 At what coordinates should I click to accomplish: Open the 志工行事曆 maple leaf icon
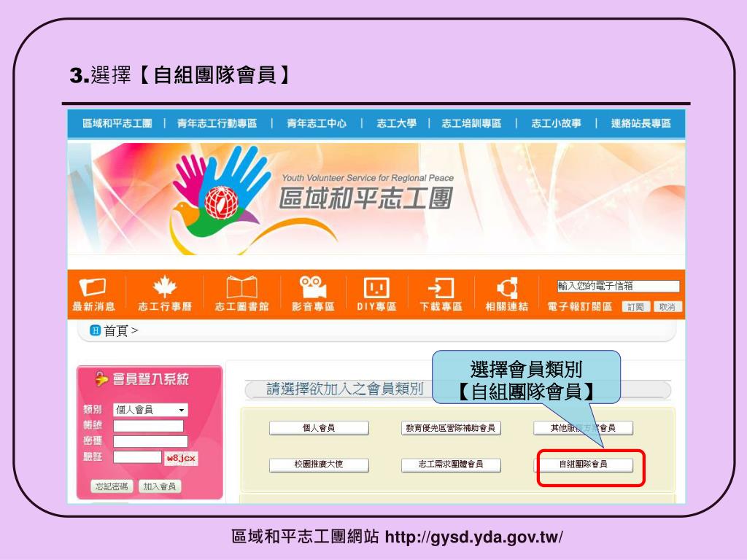[164, 286]
